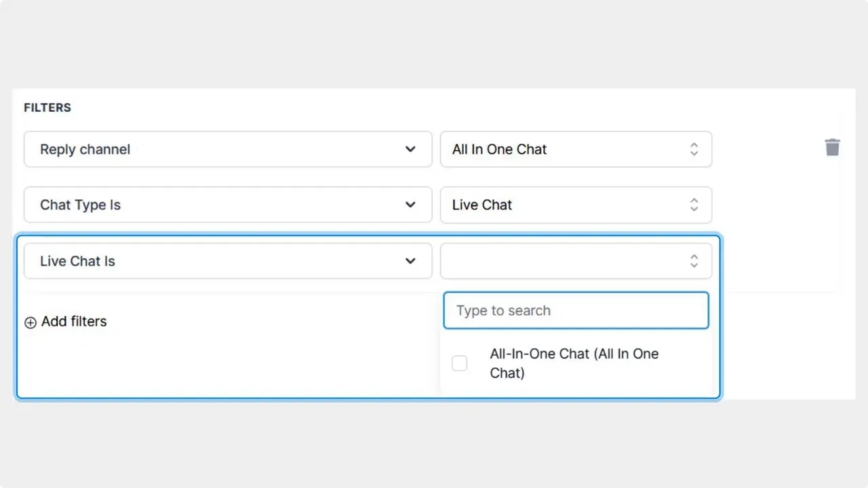
Task: Click the FILTERS section header
Action: (47, 107)
